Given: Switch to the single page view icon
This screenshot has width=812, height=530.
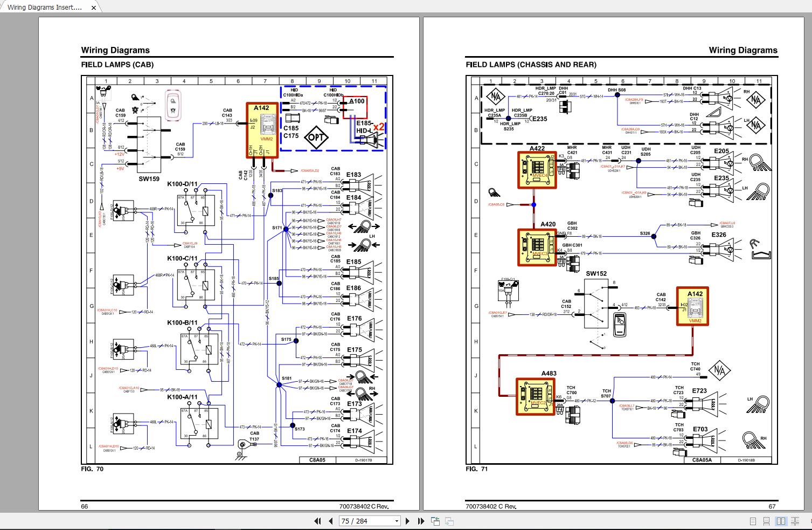Looking at the screenshot, I should tap(752, 521).
